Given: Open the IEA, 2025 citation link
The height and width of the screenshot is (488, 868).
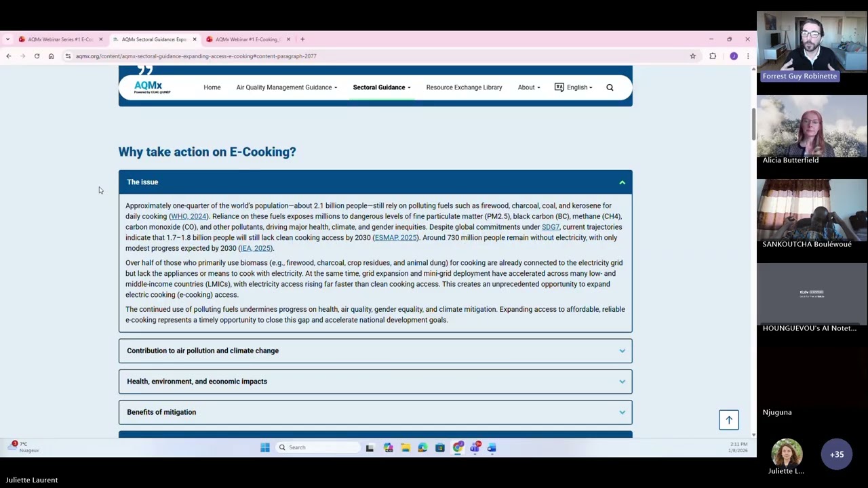Looking at the screenshot, I should coord(256,248).
